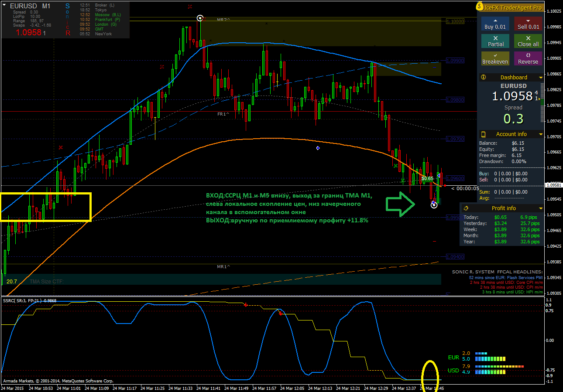Click the white circled marker at the chart low
563x392 pixels.
pos(434,205)
